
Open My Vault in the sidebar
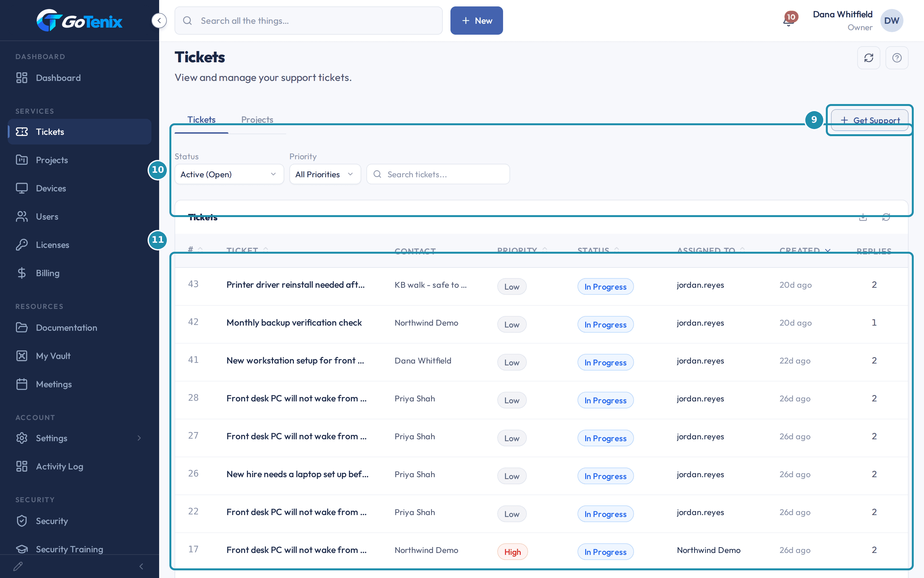tap(80, 356)
